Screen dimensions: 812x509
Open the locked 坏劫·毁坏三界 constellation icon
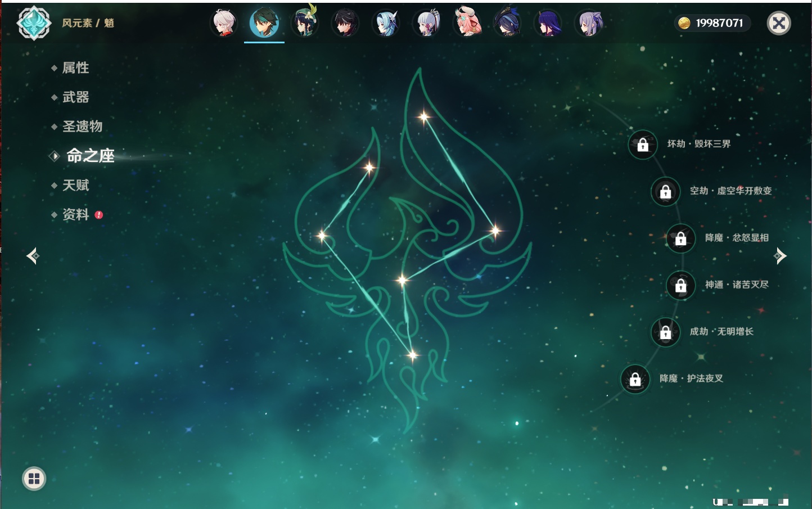[643, 145]
